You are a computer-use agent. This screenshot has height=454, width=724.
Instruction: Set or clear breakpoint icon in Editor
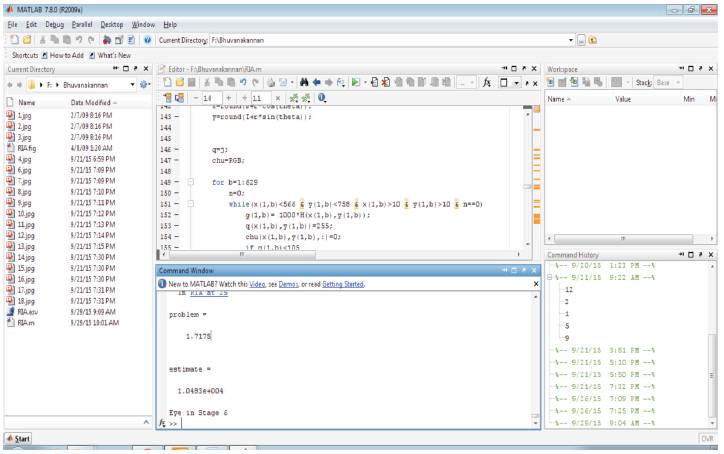pyautogui.click(x=374, y=83)
